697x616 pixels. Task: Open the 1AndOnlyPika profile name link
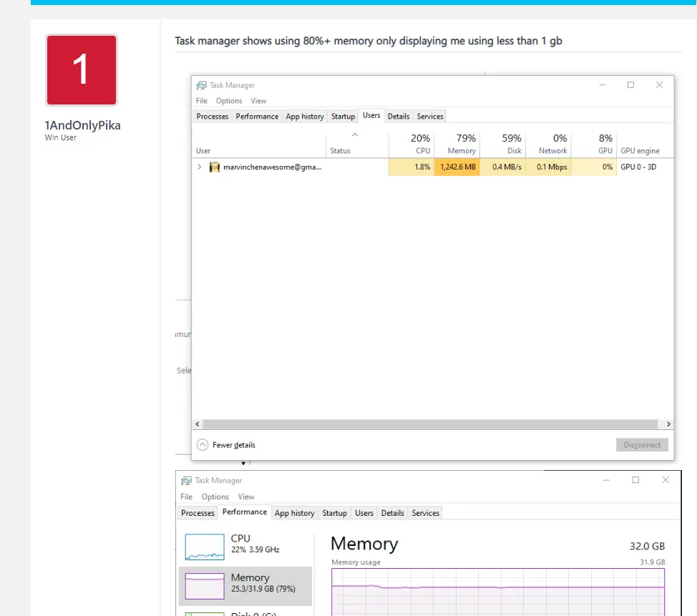tap(83, 125)
